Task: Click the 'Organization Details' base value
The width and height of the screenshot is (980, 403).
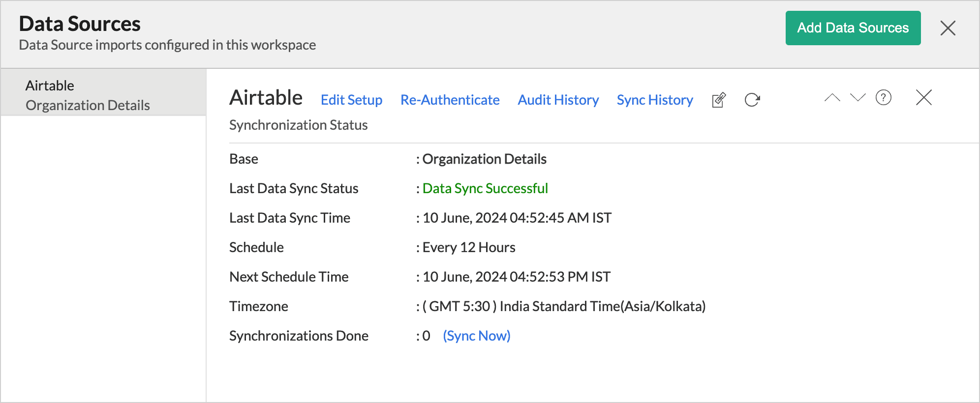Action: coord(485,159)
